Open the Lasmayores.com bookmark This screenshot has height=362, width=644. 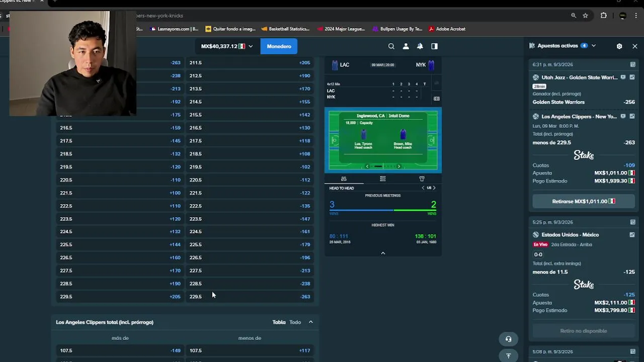(x=174, y=29)
